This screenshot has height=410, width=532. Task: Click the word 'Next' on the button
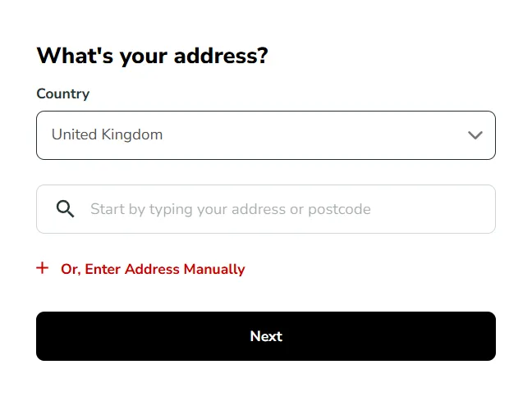click(x=266, y=336)
